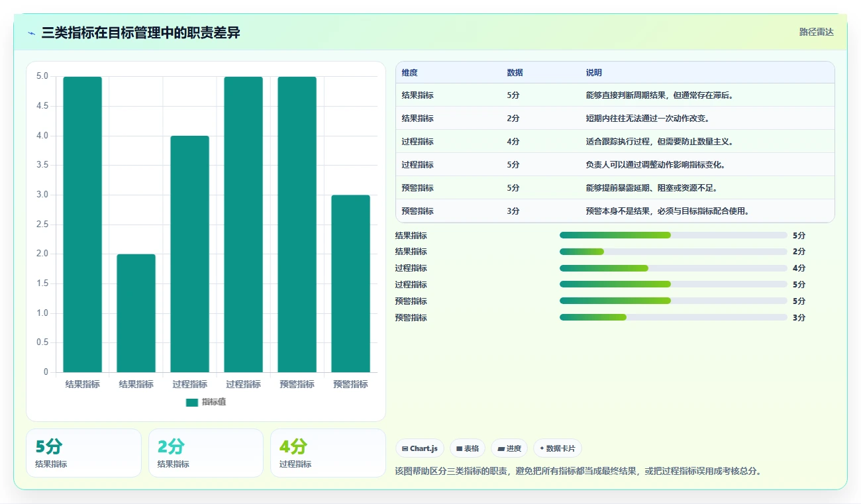Click the 结果指标 2分 progress bar

[674, 252]
